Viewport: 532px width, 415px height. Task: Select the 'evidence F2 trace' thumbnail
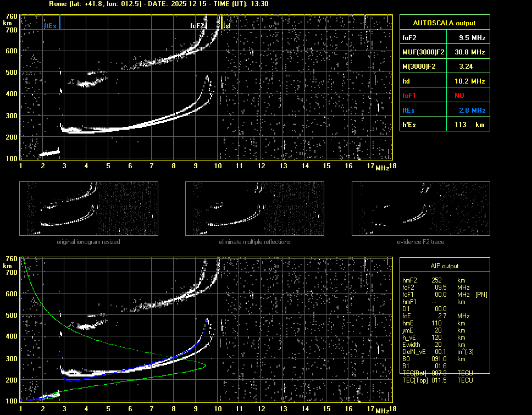click(420, 208)
